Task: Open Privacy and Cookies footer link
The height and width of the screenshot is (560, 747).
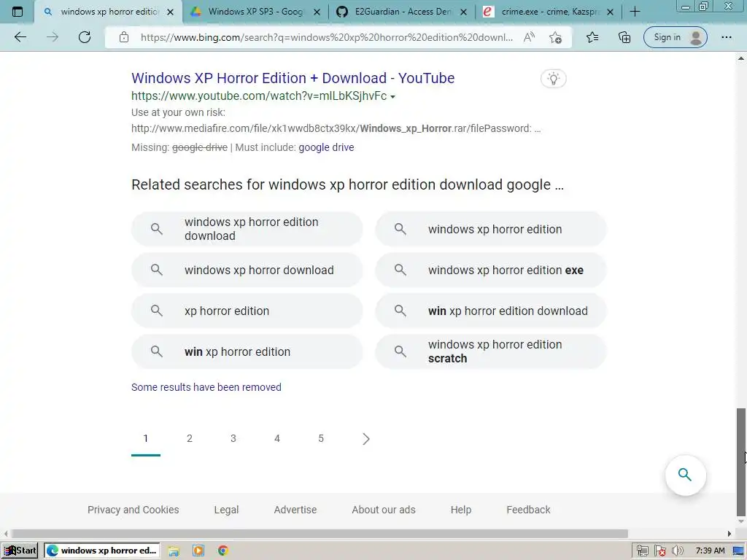Action: (x=133, y=510)
